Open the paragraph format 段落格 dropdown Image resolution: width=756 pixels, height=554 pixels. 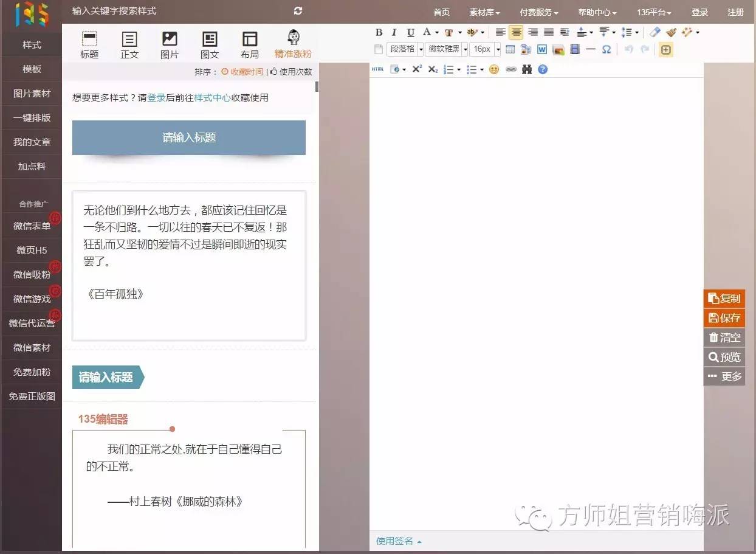point(404,49)
